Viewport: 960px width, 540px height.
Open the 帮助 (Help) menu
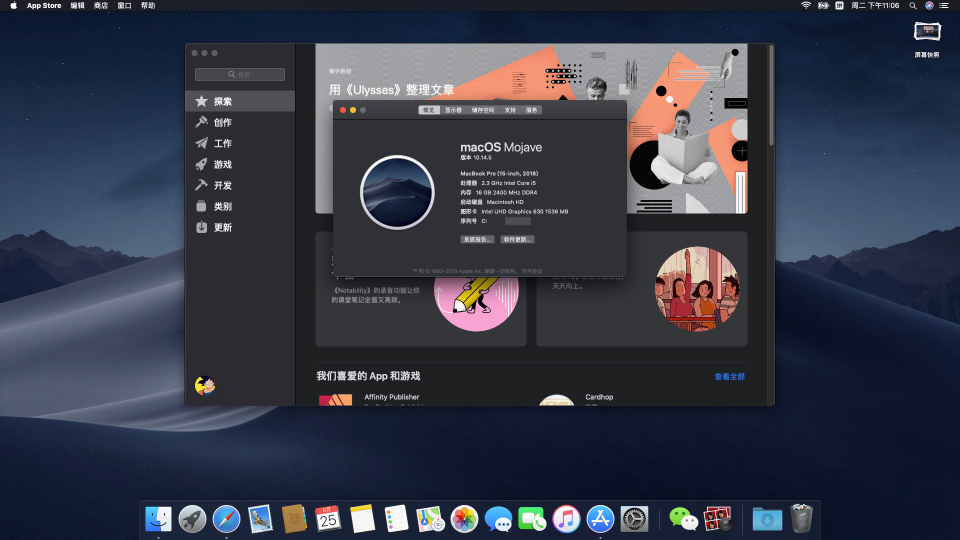148,6
